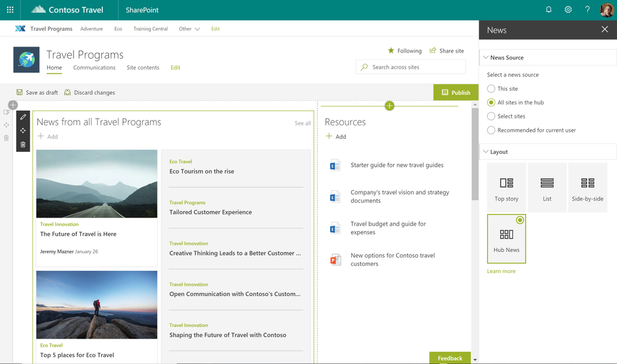617x364 pixels.
Task: Click the Contoso Travel mountain logo
Action: [38, 9]
